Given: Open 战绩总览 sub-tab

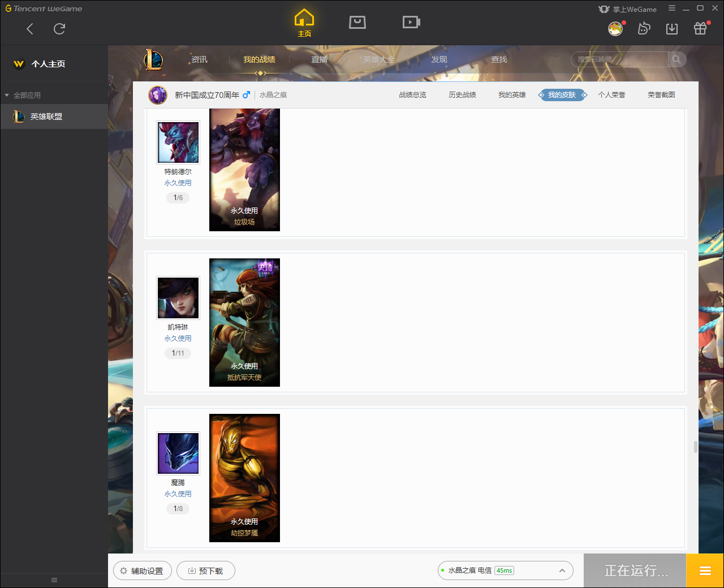Looking at the screenshot, I should pyautogui.click(x=412, y=95).
